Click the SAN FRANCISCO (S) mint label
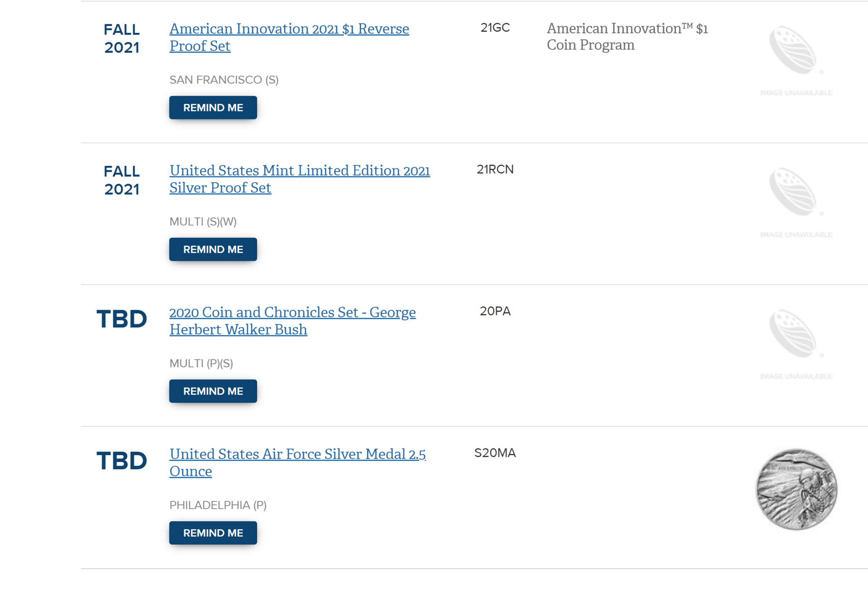Image resolution: width=868 pixels, height=608 pixels. [x=224, y=80]
